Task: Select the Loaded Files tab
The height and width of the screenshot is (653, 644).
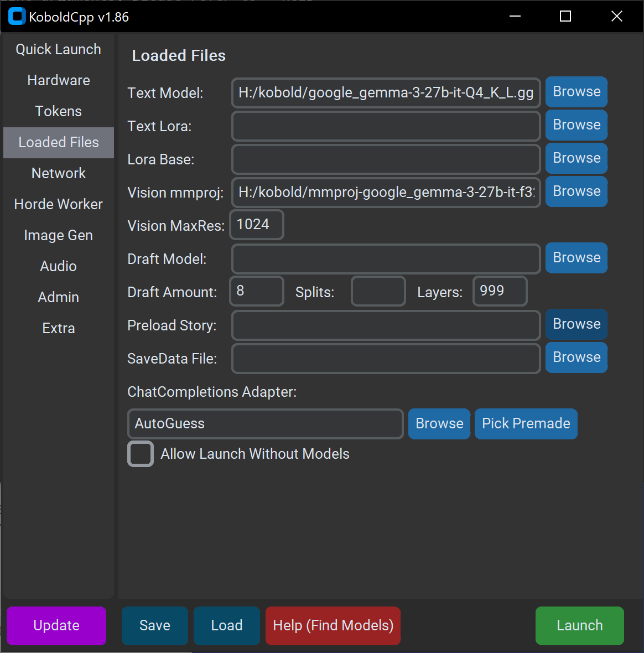Action: click(58, 142)
